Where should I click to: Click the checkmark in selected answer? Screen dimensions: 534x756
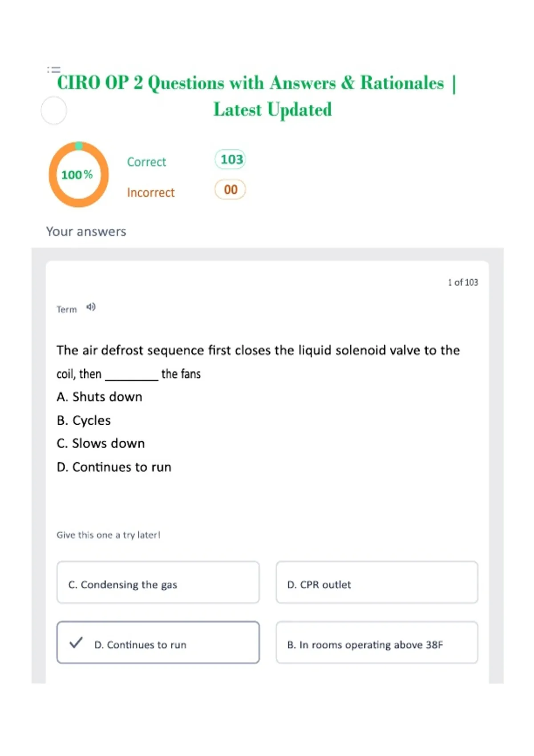pos(76,643)
